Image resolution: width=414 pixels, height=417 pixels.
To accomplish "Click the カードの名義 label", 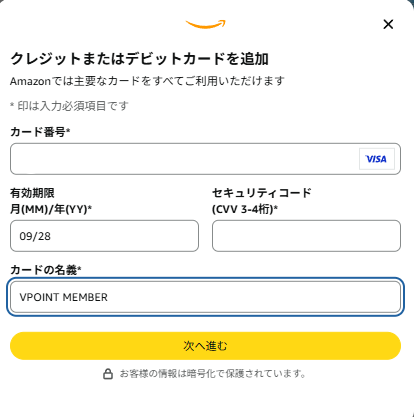I will [46, 270].
